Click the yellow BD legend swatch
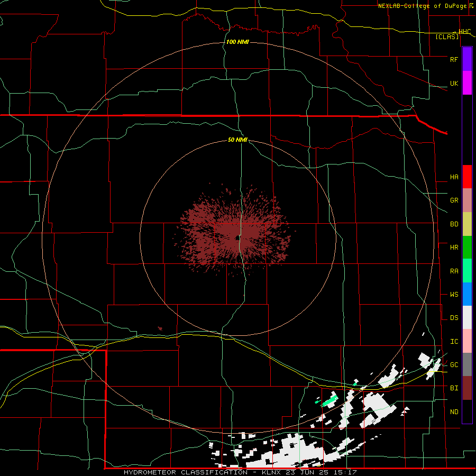This screenshot has height=476, width=476. 467,224
